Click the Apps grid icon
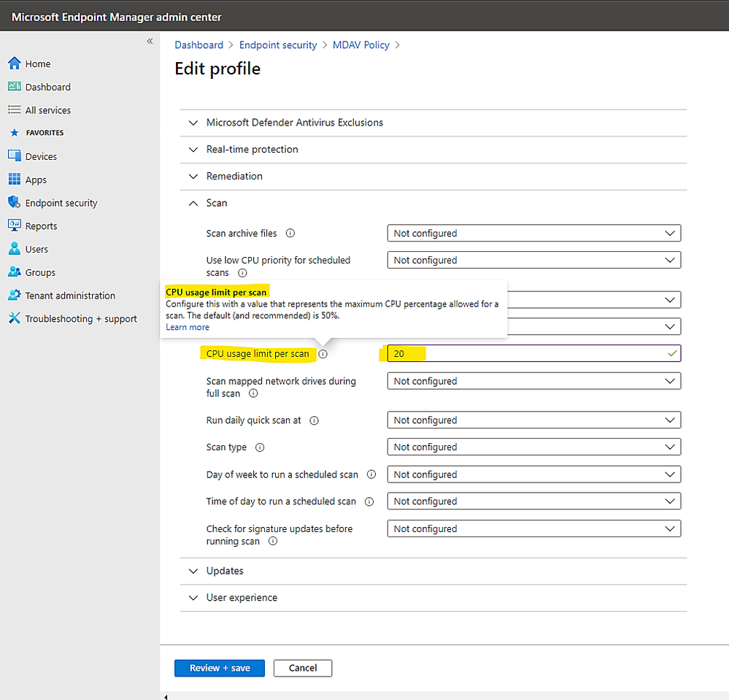 (x=15, y=180)
